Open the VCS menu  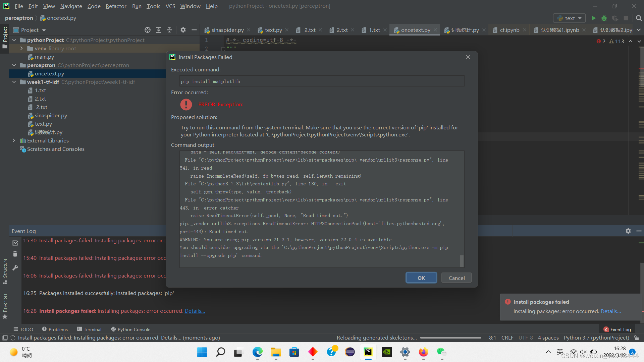[170, 6]
